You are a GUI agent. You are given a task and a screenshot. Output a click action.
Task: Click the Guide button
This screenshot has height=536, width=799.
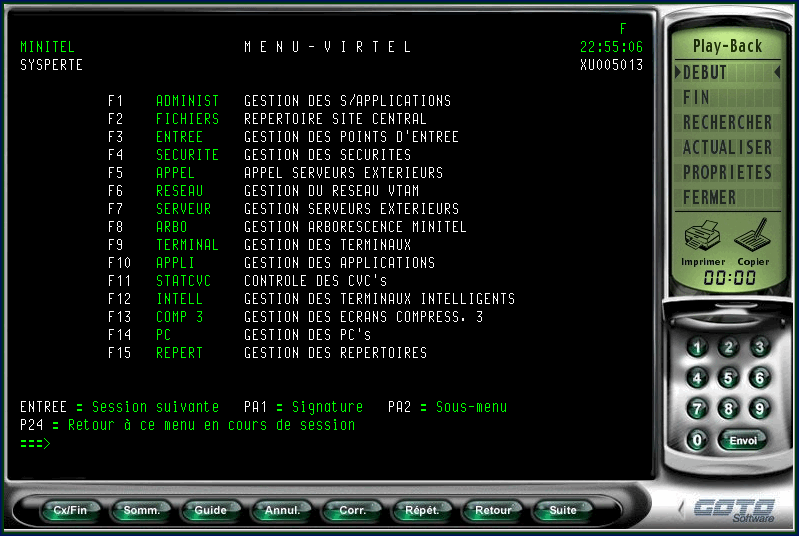point(210,510)
